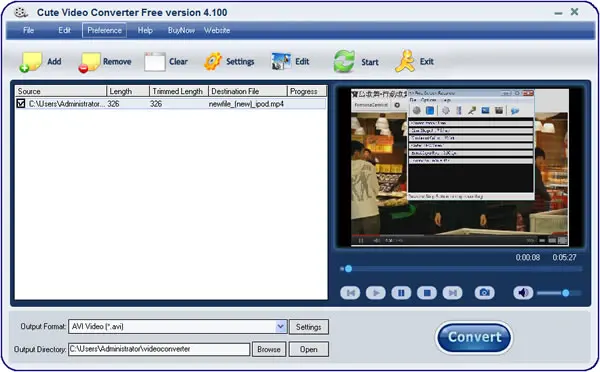600x372 pixels.
Task: Click the Trimmed Length column header
Action: click(x=179, y=91)
